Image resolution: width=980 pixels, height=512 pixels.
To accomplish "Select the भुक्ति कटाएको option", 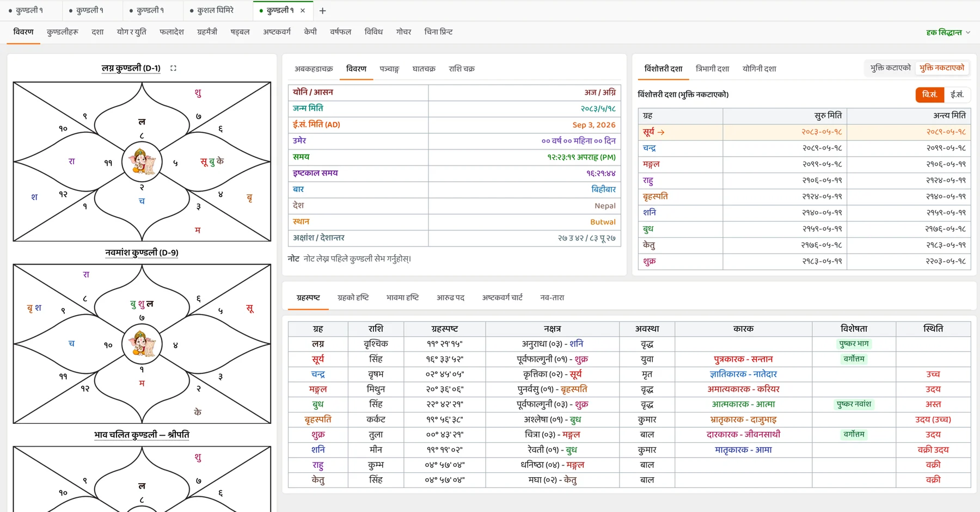I will pyautogui.click(x=890, y=68).
